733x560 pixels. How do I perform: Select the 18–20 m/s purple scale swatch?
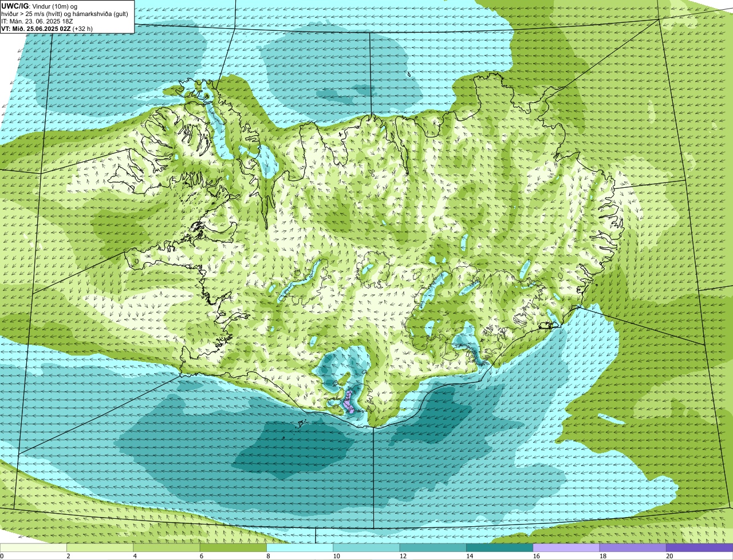pos(632,547)
